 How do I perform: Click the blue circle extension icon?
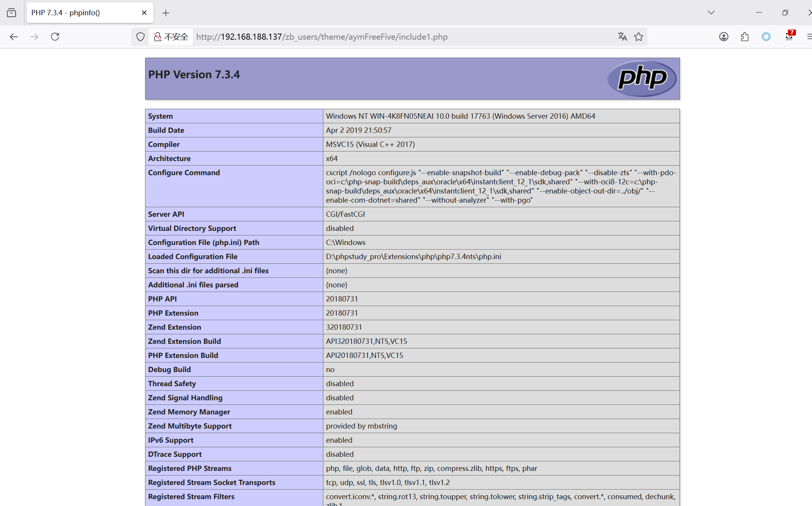pos(766,37)
